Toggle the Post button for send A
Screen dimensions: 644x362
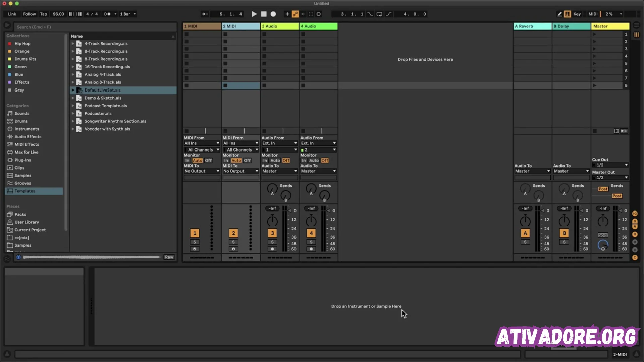pyautogui.click(x=603, y=189)
